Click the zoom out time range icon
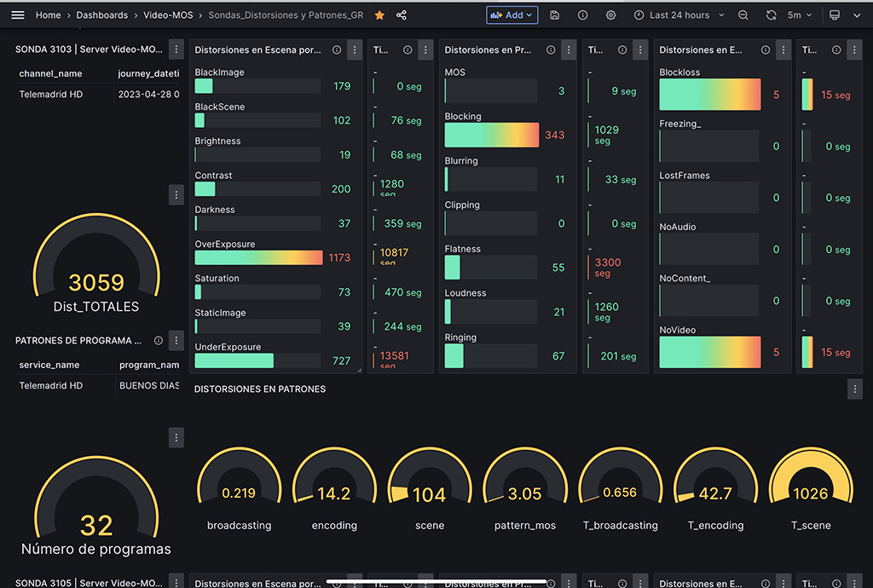This screenshot has height=588, width=873. pos(743,15)
